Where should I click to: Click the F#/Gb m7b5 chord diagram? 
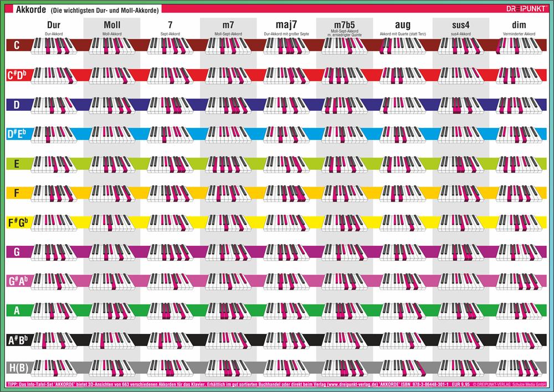345,223
